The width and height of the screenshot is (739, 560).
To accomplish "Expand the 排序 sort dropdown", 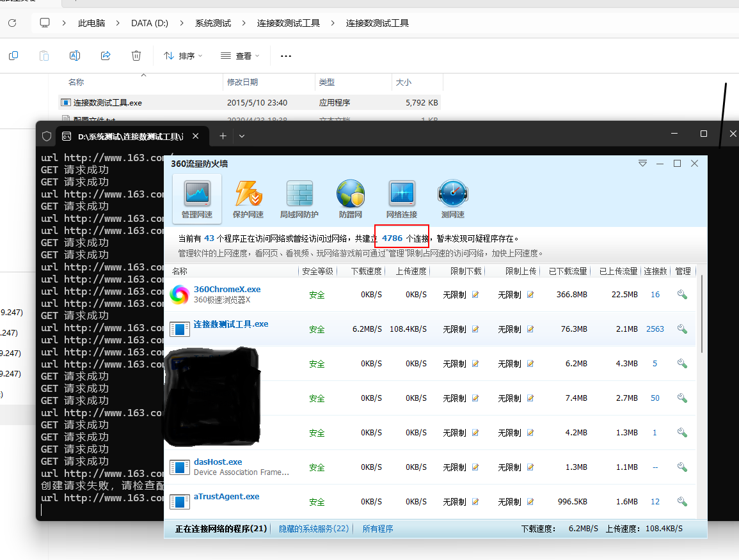I will (183, 56).
